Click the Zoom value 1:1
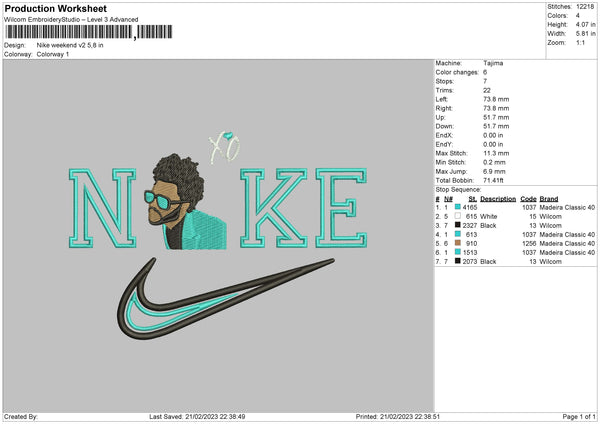The image size is (600, 424). (580, 42)
